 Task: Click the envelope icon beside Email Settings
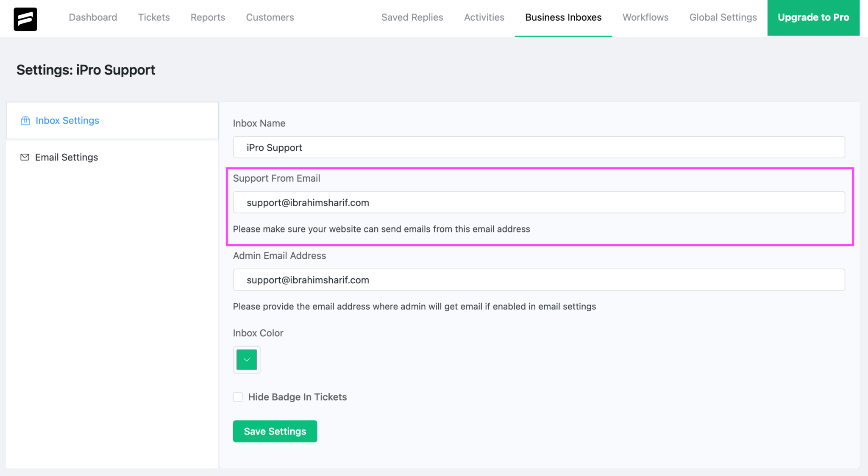point(25,157)
